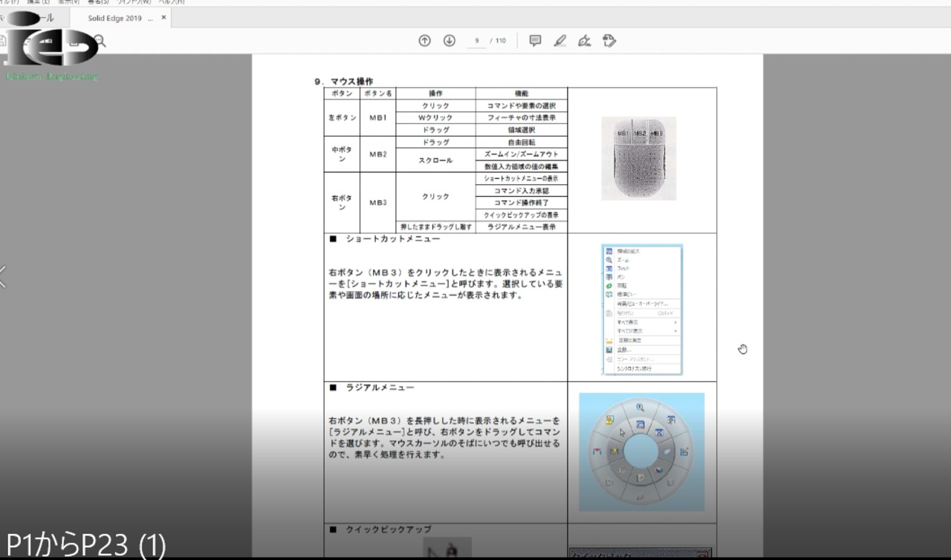This screenshot has height=560, width=951.
Task: Click the save (floppy disk) icon
Action: [x=3, y=42]
